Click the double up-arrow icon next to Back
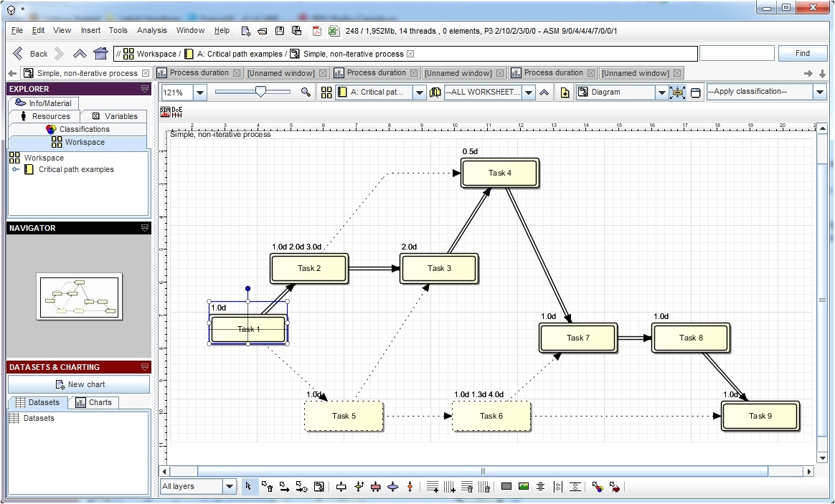 tap(80, 54)
